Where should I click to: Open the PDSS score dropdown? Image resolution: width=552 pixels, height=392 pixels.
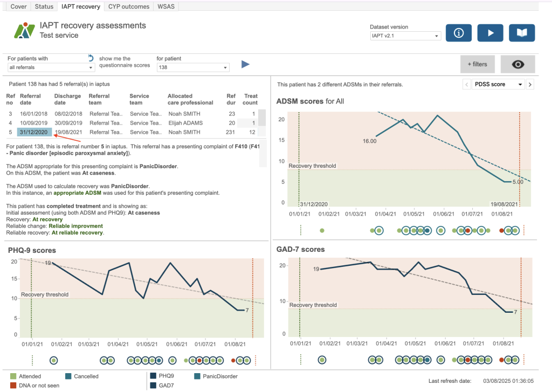(498, 85)
